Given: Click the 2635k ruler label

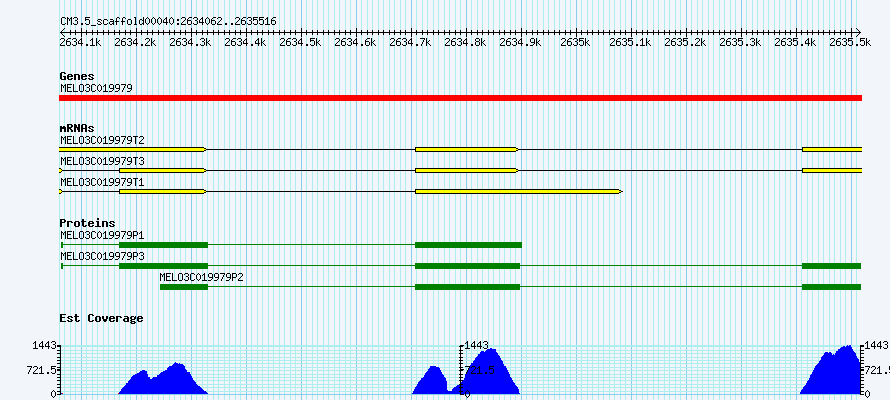Looking at the screenshot, I should [x=576, y=42].
